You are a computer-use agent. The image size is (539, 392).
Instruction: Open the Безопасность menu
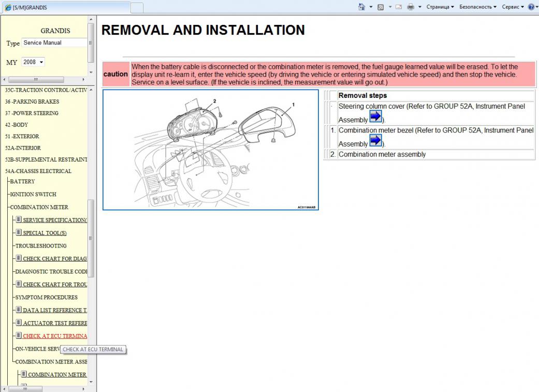(478, 7)
